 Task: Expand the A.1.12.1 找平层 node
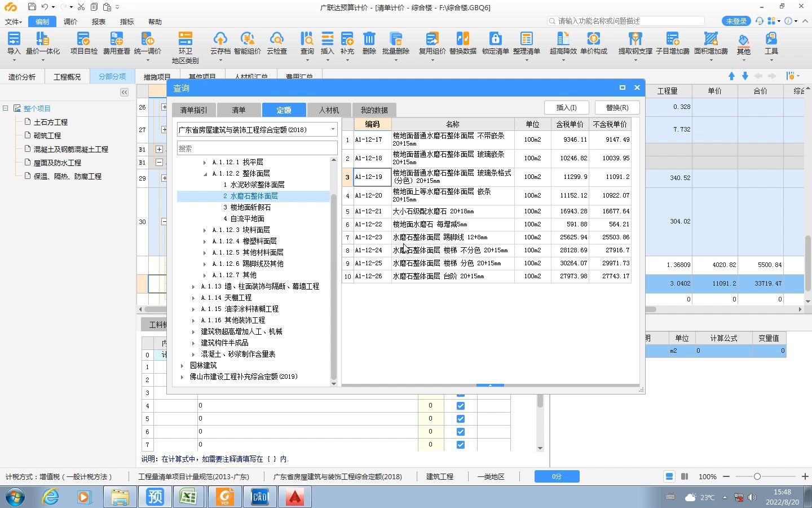[205, 163]
